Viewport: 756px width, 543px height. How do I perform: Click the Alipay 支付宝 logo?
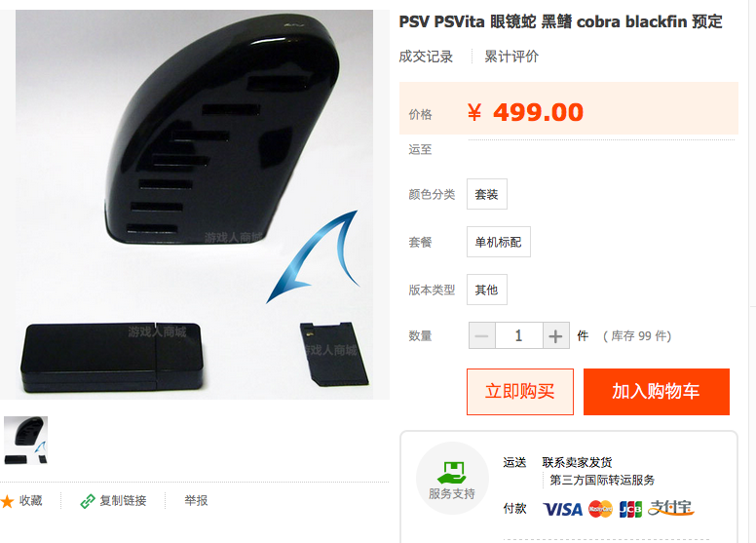(670, 508)
